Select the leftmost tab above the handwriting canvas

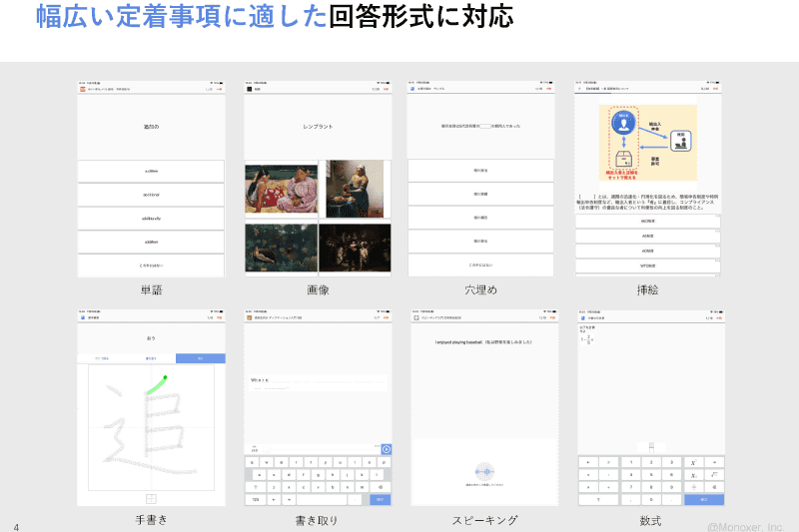click(x=102, y=357)
